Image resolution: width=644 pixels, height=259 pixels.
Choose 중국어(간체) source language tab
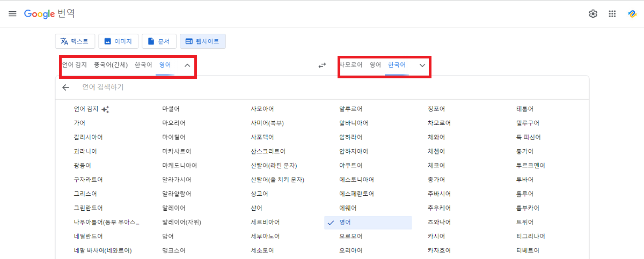coord(111,65)
